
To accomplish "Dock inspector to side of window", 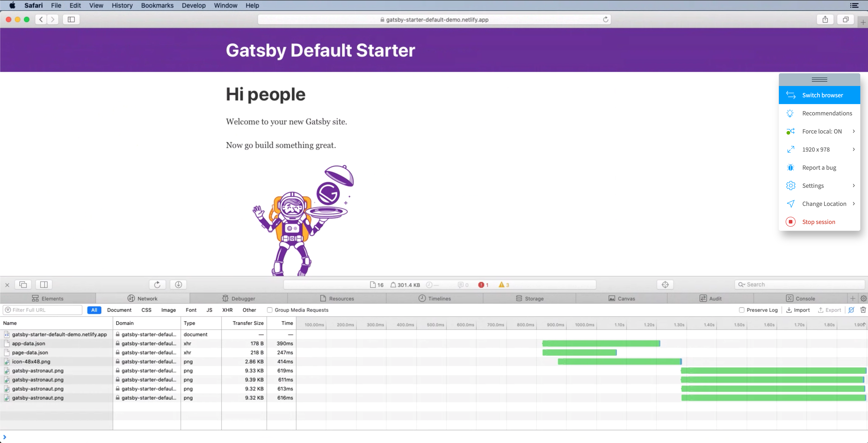I will pos(44,285).
